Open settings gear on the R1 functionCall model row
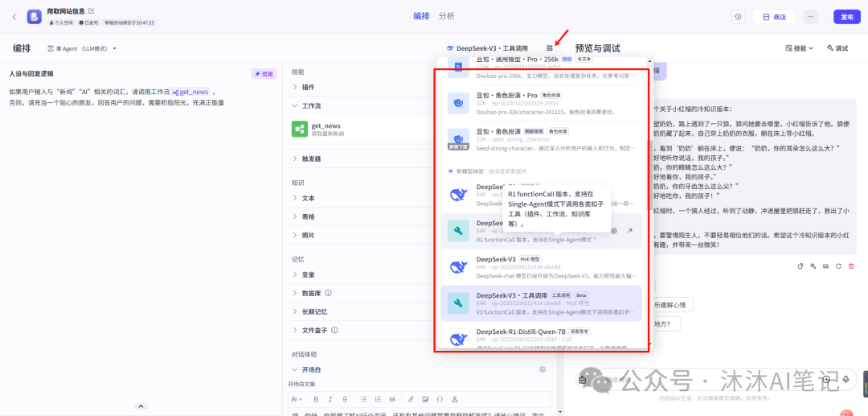Screen dimensions: 868x416 pos(613,230)
